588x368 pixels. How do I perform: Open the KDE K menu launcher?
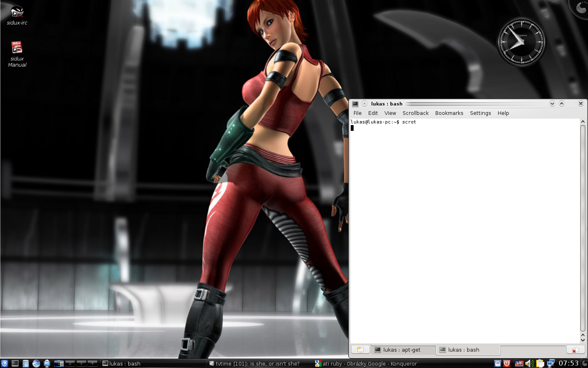(4, 363)
